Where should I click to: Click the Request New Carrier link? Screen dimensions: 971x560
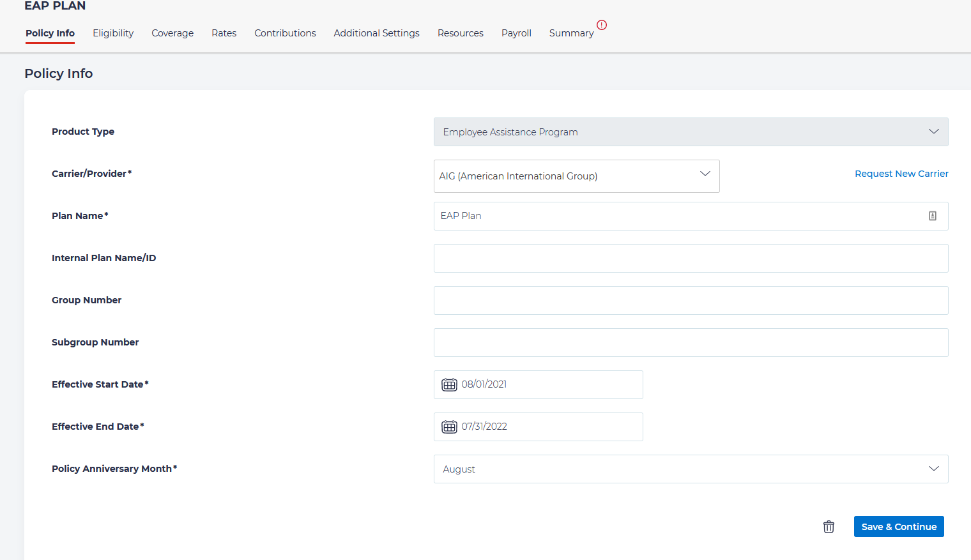click(901, 173)
